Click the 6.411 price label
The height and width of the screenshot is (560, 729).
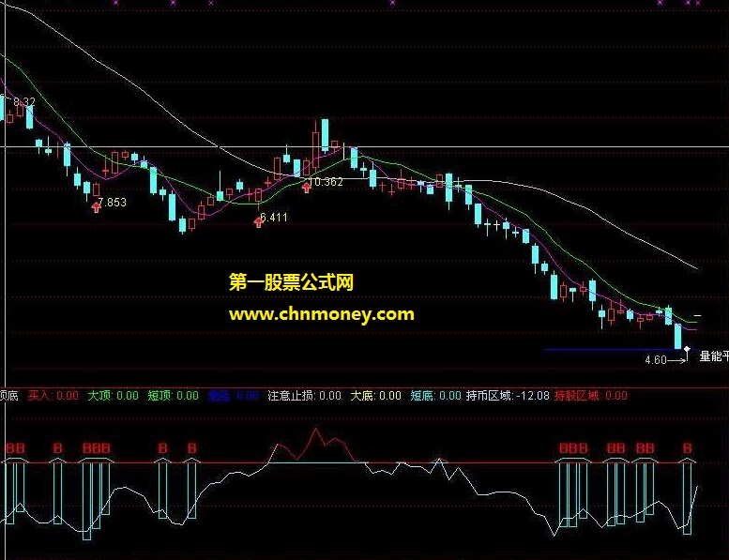coord(274,217)
